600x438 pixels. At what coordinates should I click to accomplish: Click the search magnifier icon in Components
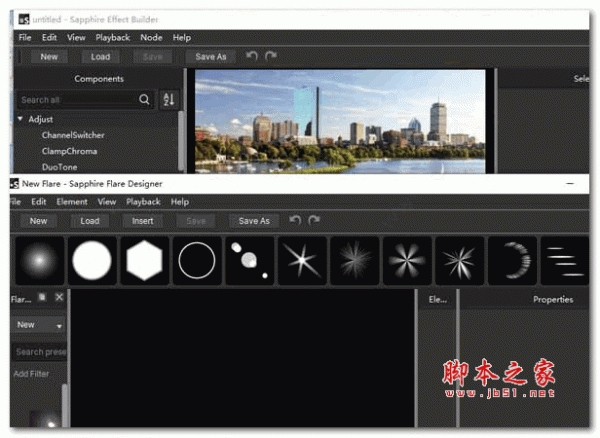tap(144, 100)
